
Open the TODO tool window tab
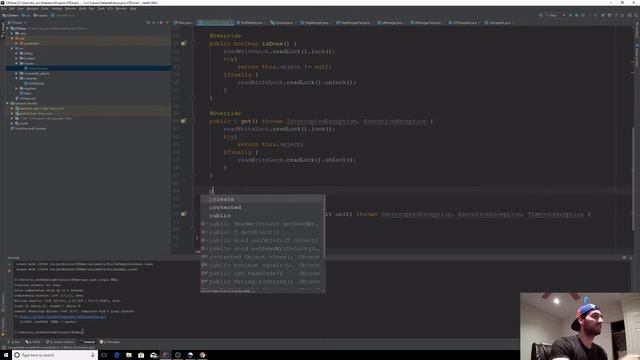point(33,342)
